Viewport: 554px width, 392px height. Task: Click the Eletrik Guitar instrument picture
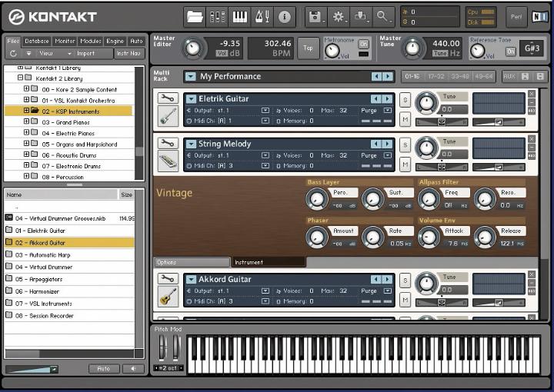pyautogui.click(x=168, y=116)
